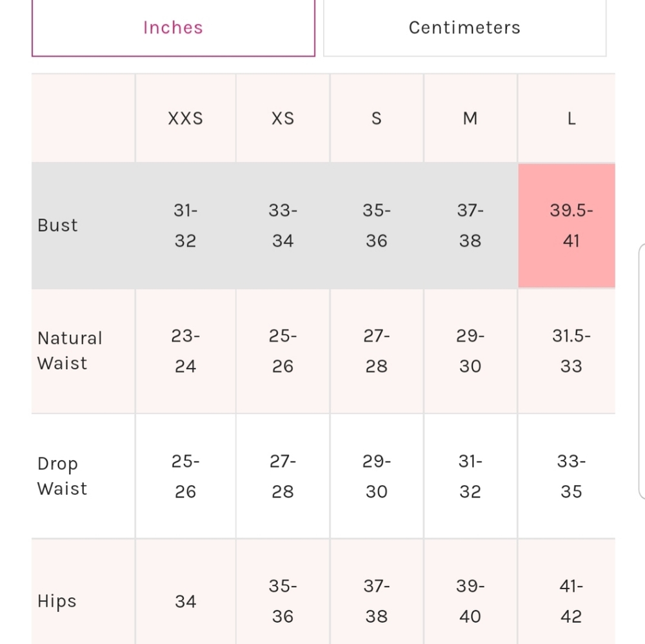The image size is (645, 644).
Task: Click the Drop Waist row label
Action: (x=62, y=476)
